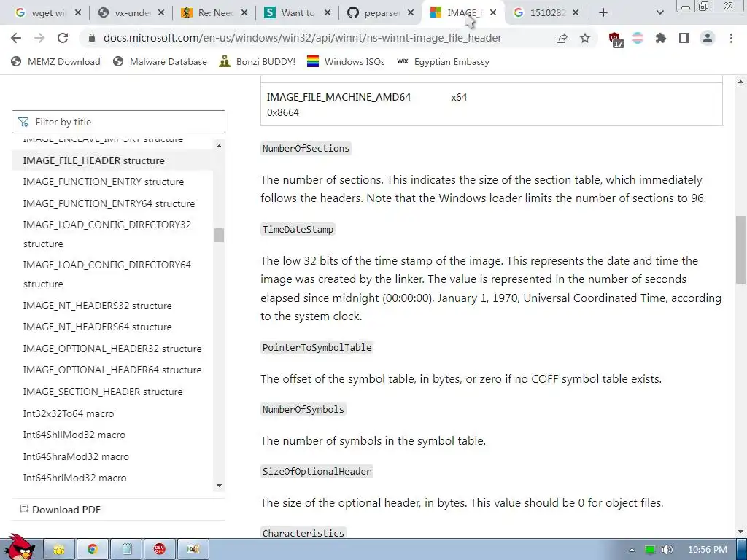Open IMAGE_NT_HEADERS64 structure page
The width and height of the screenshot is (747, 560).
point(97,327)
